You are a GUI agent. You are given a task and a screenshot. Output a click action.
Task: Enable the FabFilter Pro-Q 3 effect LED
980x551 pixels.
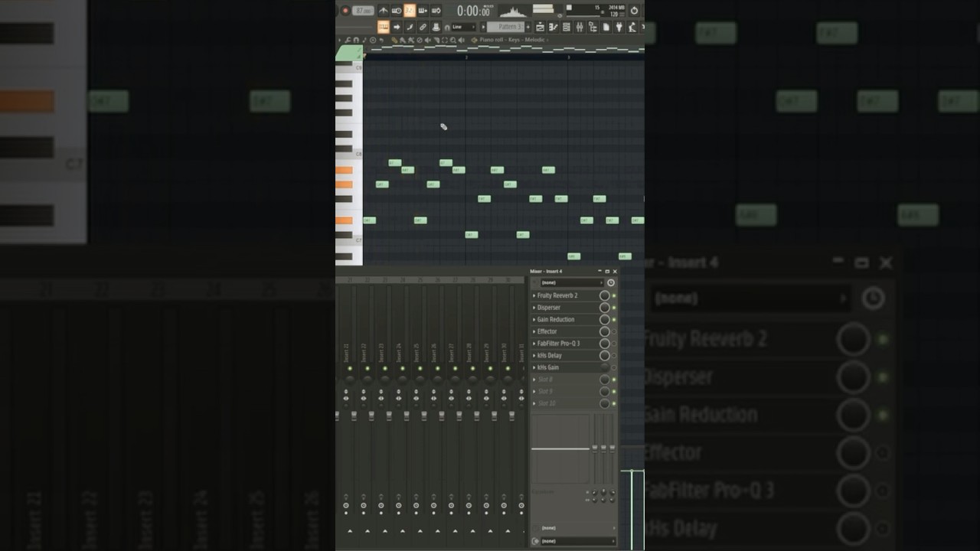(x=614, y=344)
